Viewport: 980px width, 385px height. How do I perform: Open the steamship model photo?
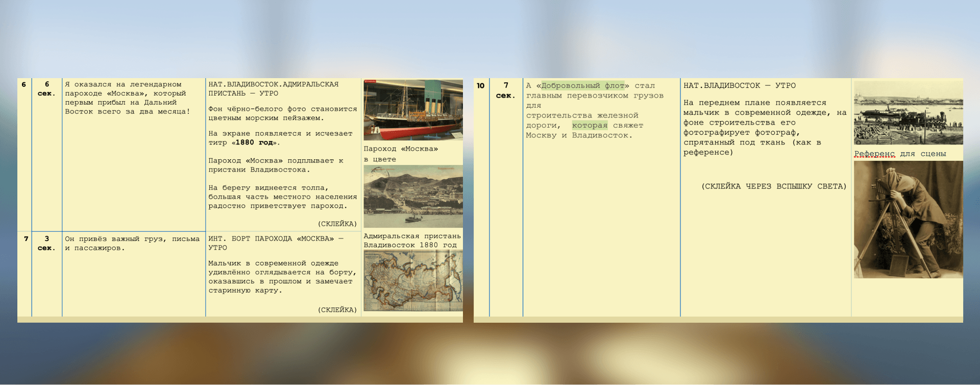tap(413, 110)
